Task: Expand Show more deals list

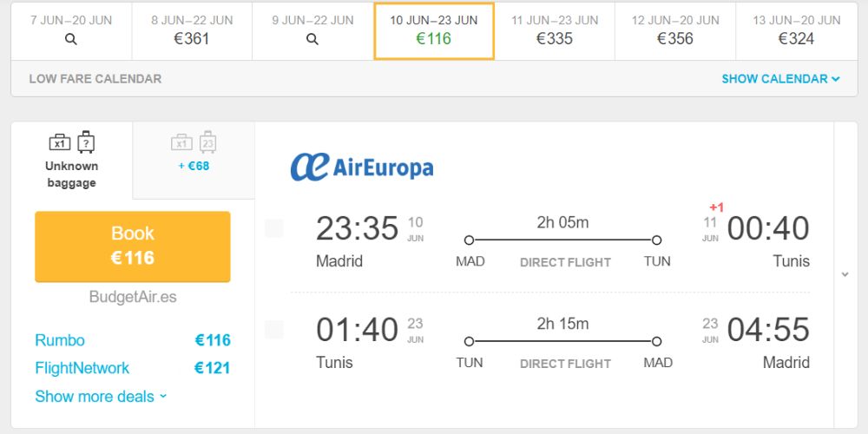Action: click(101, 397)
